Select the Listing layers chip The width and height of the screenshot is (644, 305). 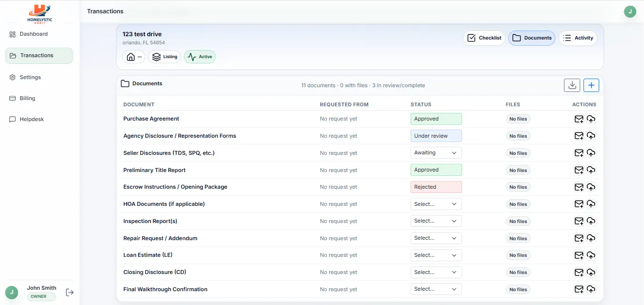point(164,56)
